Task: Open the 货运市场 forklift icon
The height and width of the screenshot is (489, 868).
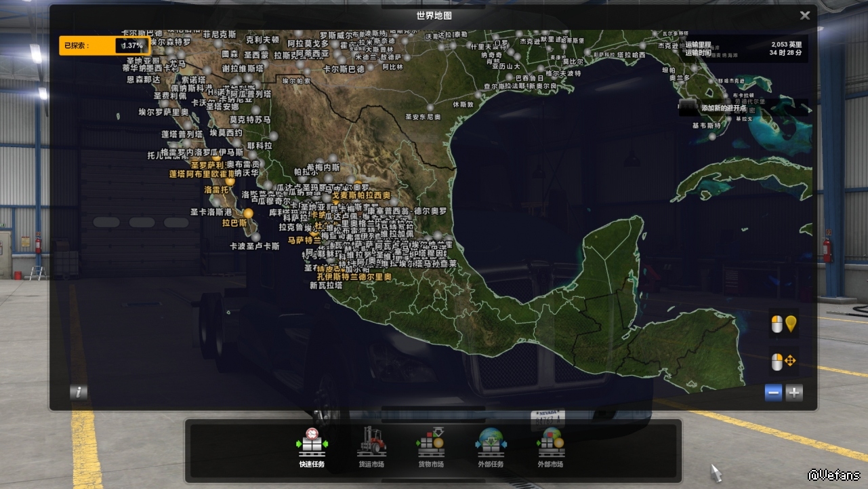Action: tap(371, 442)
